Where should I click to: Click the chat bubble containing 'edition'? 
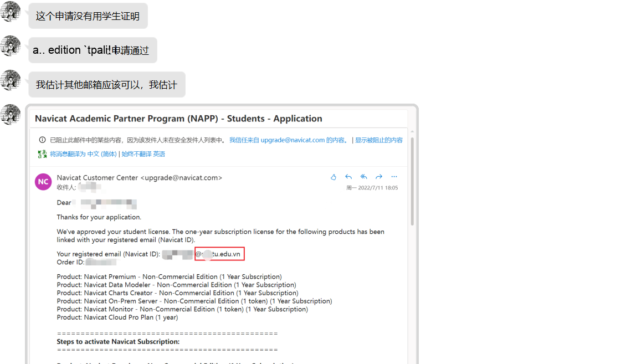(93, 50)
